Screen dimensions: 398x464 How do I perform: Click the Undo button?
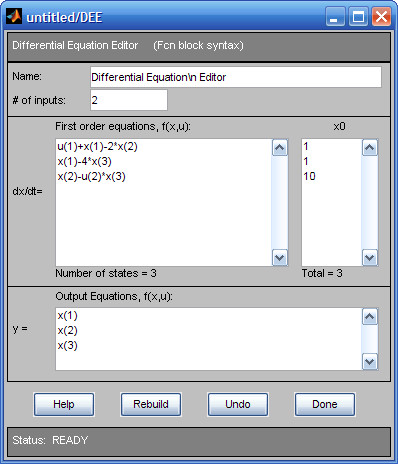click(238, 404)
